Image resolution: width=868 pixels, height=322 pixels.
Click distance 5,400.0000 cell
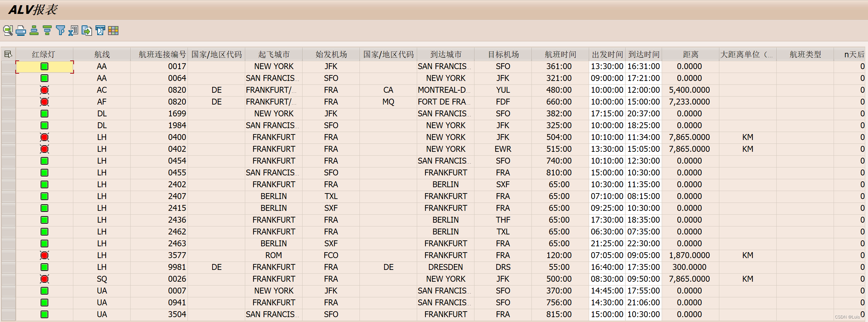tap(690, 90)
